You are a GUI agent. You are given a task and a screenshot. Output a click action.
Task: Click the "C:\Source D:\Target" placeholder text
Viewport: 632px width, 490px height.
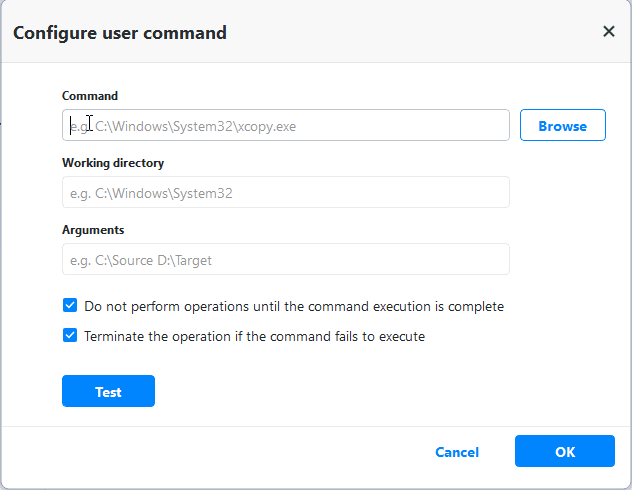140,260
